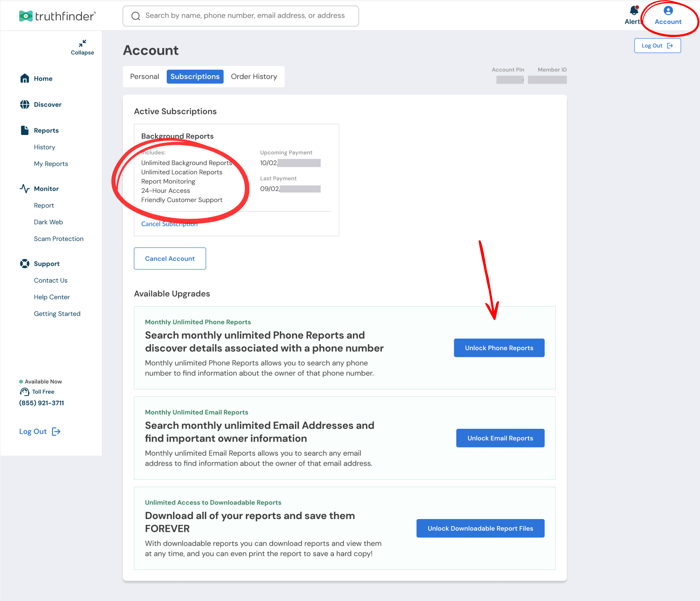This screenshot has width=700, height=601.
Task: Click the Home house icon
Action: (x=25, y=78)
